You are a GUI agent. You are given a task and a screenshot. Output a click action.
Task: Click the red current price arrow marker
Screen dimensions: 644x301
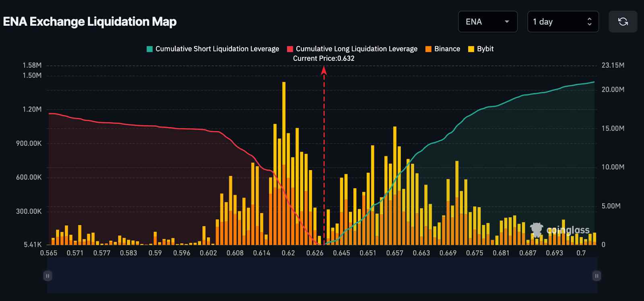coord(324,71)
